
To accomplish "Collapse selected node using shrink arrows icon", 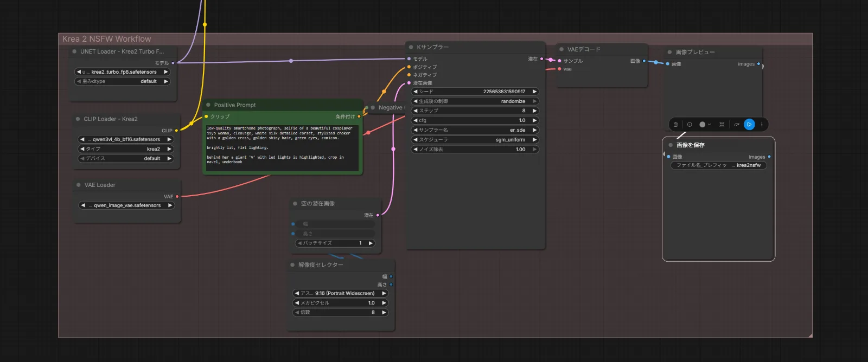I will click(x=722, y=125).
